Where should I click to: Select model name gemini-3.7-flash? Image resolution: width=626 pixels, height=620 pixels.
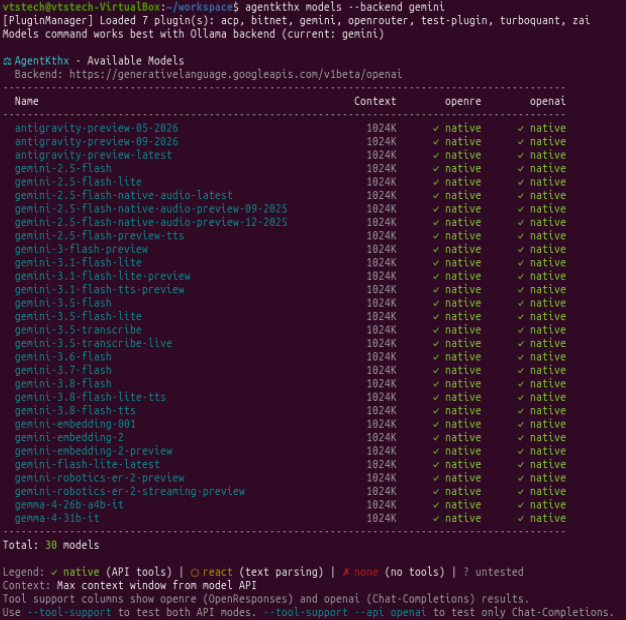[x=63, y=370]
